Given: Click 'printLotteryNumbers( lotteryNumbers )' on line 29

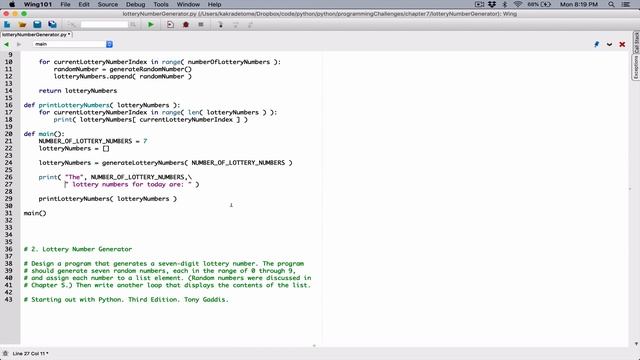Looking at the screenshot, I should point(108,199).
